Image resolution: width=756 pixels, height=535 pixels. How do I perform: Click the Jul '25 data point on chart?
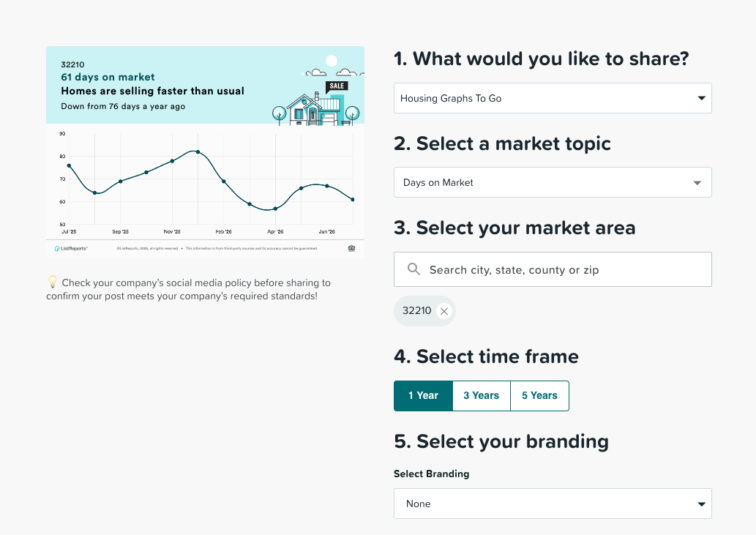69,166
